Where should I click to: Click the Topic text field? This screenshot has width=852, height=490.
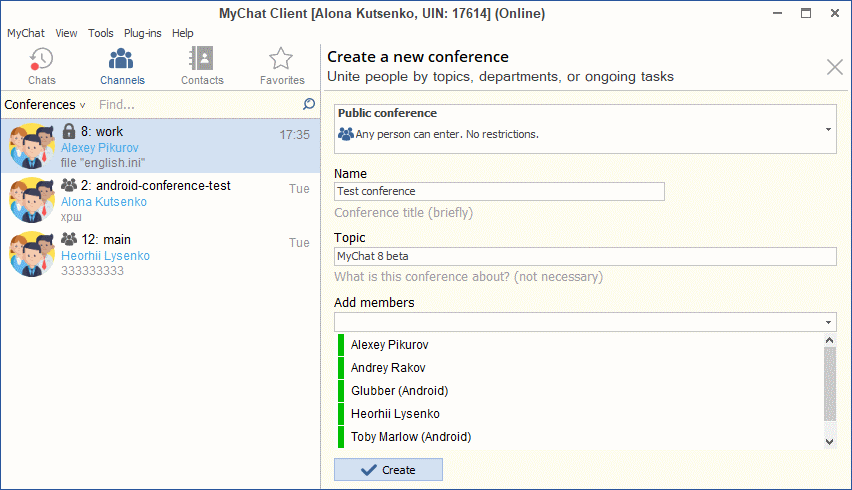585,256
